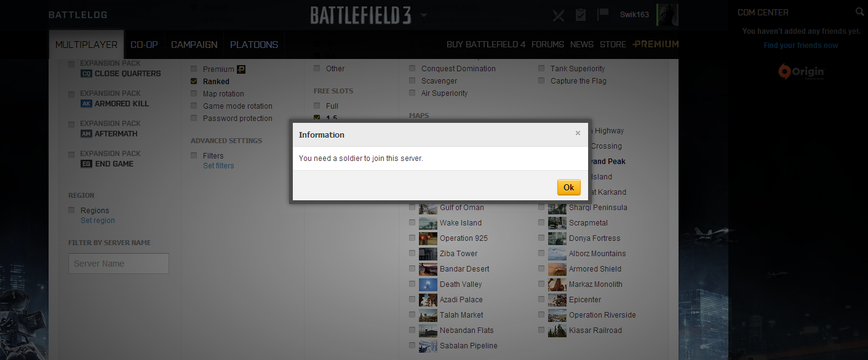Check the Capture the Flag checkbox

pyautogui.click(x=541, y=81)
